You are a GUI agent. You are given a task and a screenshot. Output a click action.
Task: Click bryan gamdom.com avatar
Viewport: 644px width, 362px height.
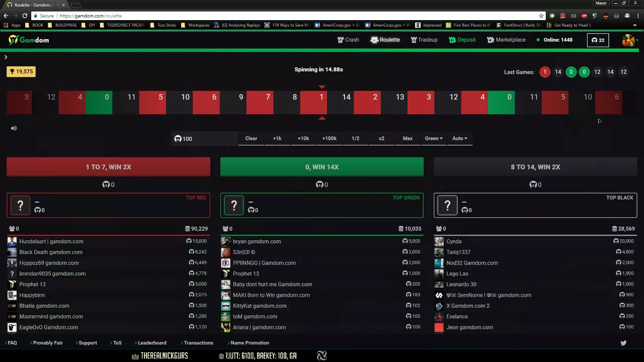tap(225, 241)
